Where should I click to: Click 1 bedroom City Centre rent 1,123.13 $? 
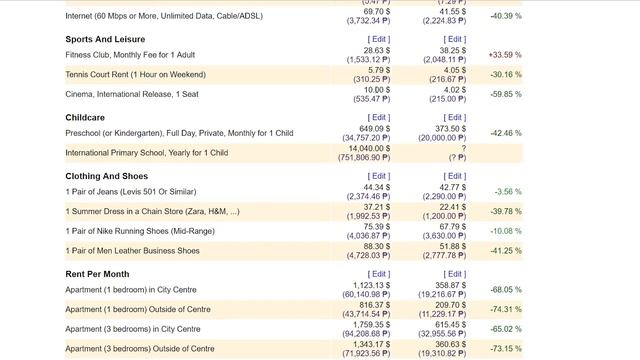(372, 285)
